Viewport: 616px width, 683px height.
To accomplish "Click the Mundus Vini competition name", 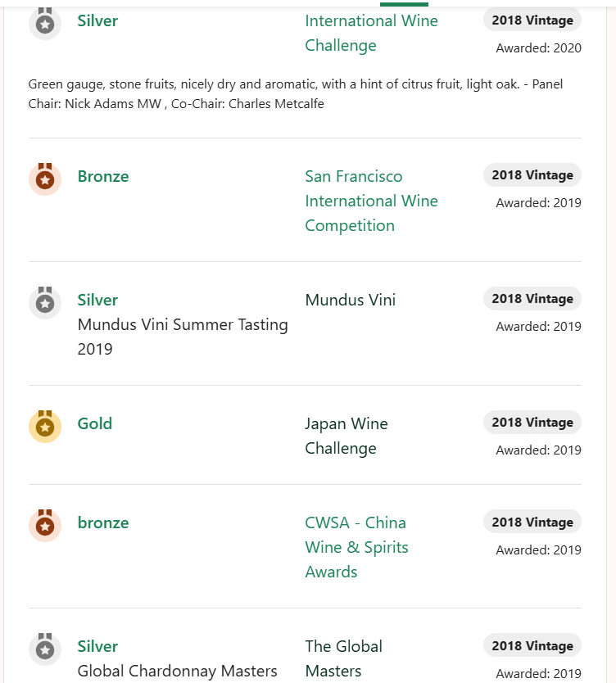I will (x=351, y=300).
